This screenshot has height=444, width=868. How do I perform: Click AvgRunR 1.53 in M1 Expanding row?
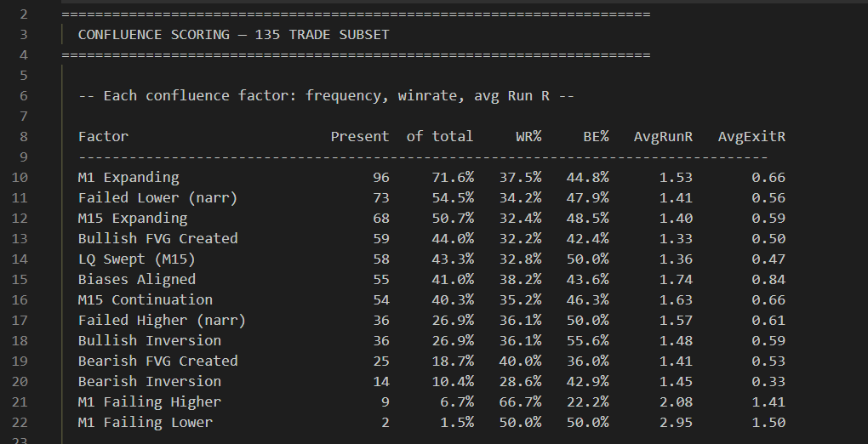(x=676, y=178)
